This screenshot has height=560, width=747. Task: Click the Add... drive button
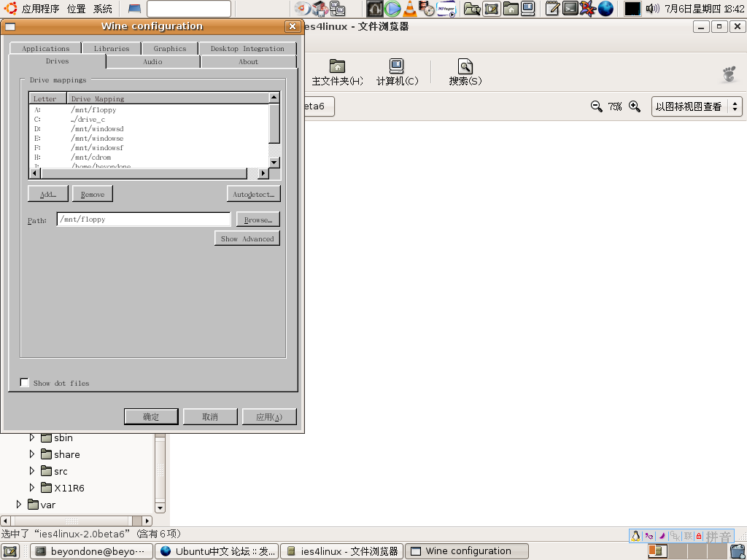point(48,194)
